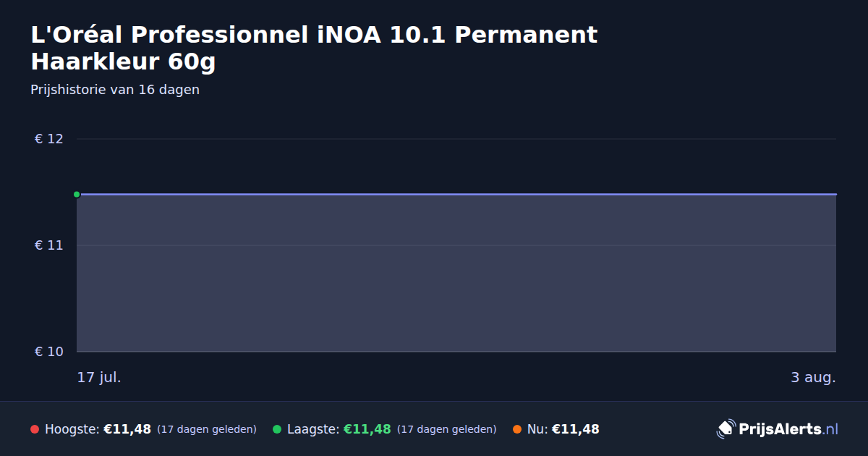Click the € 12 axis label
The width and height of the screenshot is (868, 456).
click(49, 139)
